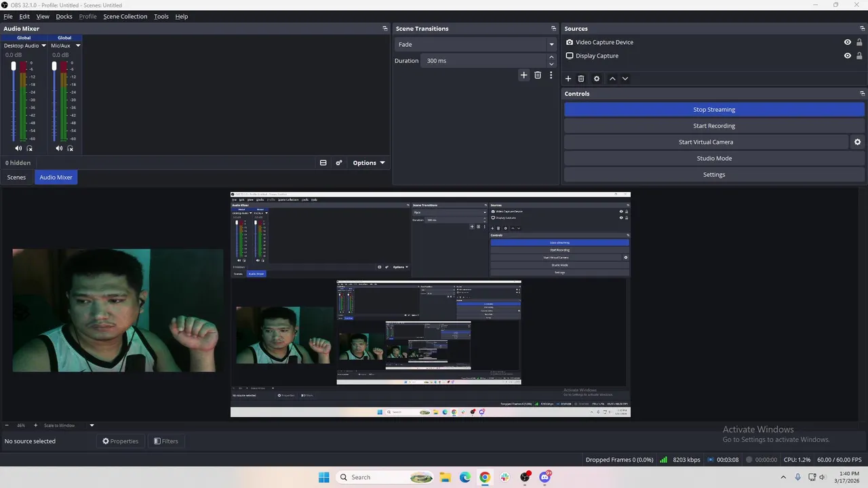868x488 pixels.
Task: Open source properties gear in Sources dock
Action: [597, 79]
